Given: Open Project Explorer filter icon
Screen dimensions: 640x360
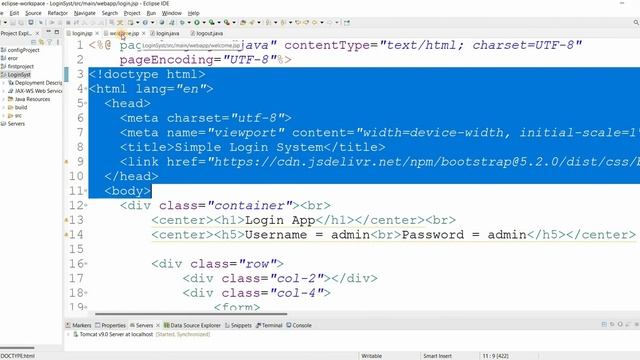Looking at the screenshot, I should point(50,42).
